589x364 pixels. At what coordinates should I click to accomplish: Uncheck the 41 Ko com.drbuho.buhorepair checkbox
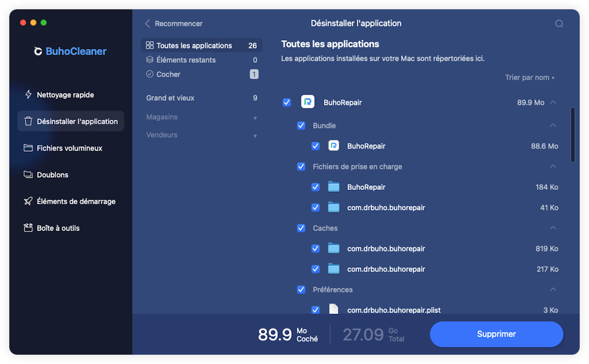[316, 208]
